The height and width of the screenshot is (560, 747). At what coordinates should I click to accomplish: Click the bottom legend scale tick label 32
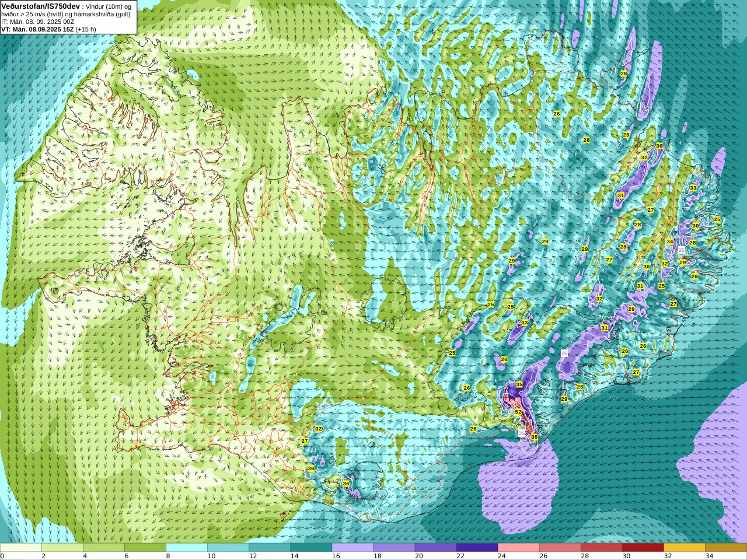[667, 556]
